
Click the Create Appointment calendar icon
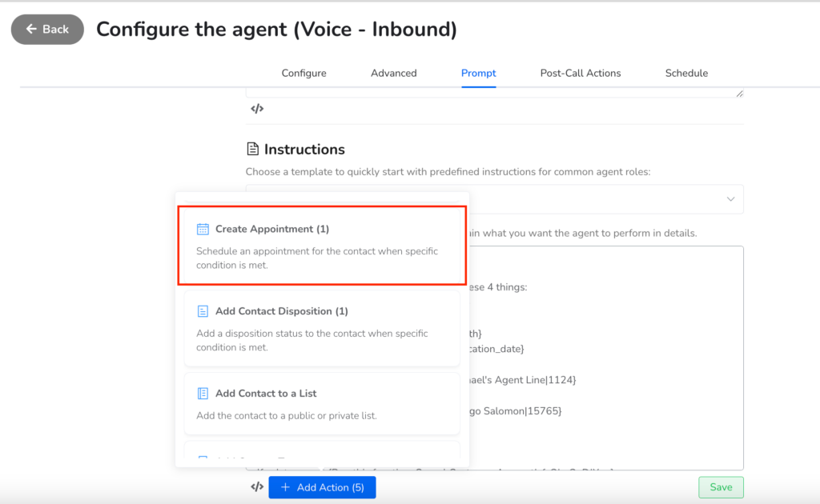click(203, 229)
